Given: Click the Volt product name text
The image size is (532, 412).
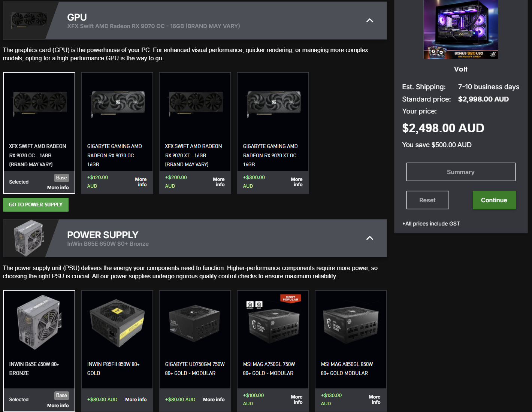Looking at the screenshot, I should point(461,69).
